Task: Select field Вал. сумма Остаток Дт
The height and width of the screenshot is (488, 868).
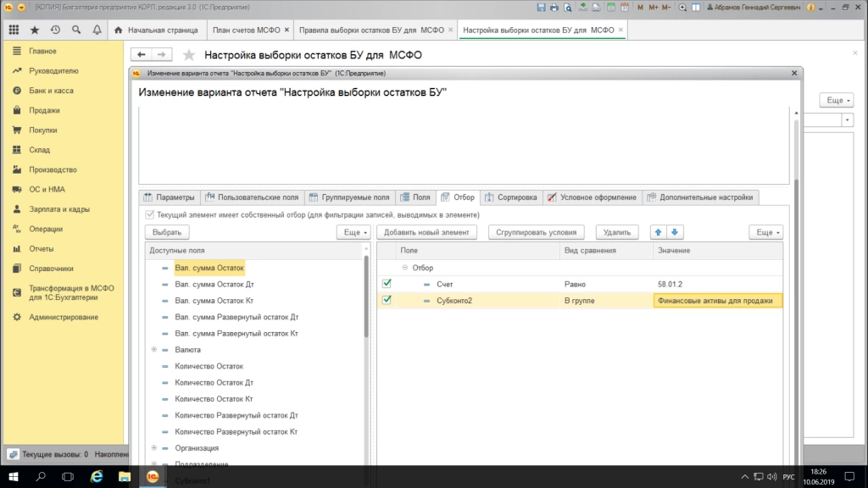Action: pos(214,285)
